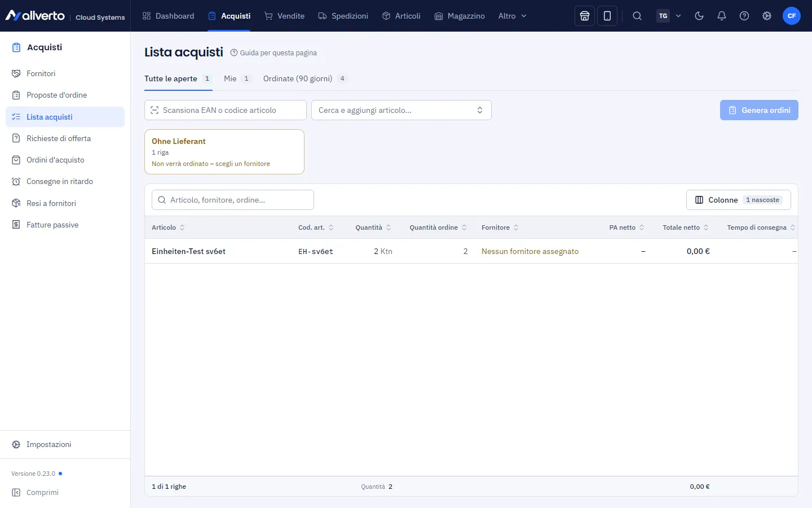Open the notifications bell
Screen dimensions: 812x508
[x=722, y=16]
